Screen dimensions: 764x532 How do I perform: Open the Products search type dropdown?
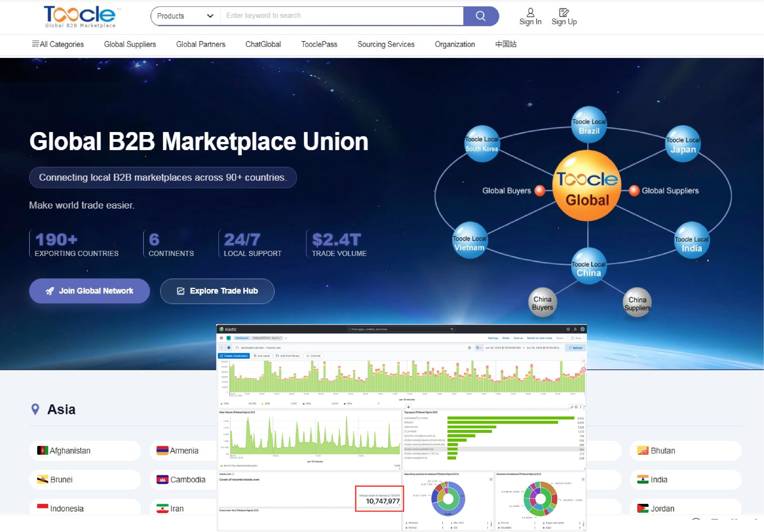(x=185, y=16)
